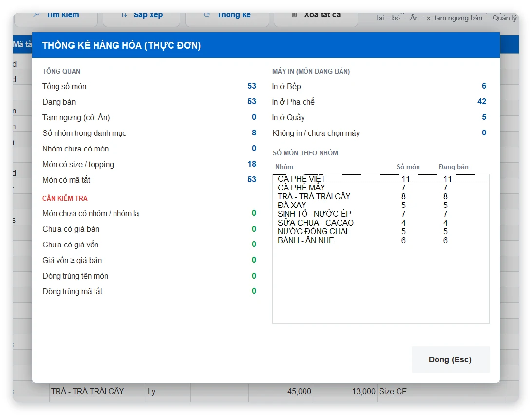This screenshot has width=532, height=415.
Task: Click the Tạm ngưng (cột Ẩn) label
Action: (76, 117)
